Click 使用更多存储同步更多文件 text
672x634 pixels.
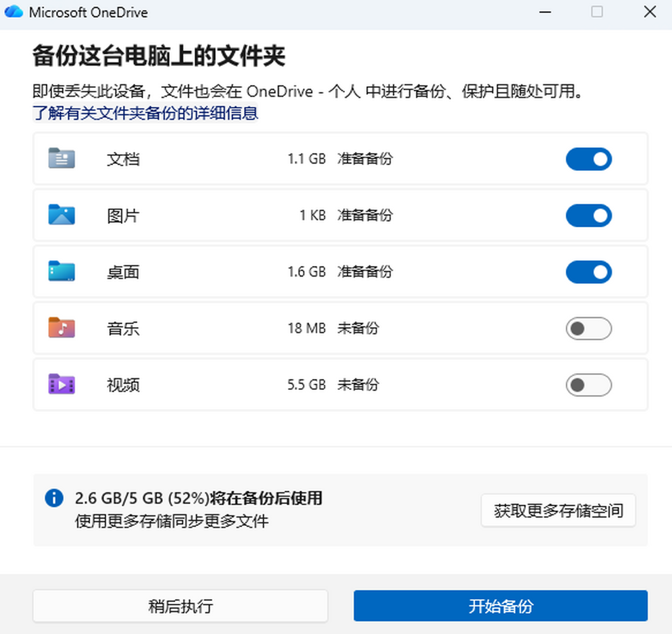click(172, 521)
